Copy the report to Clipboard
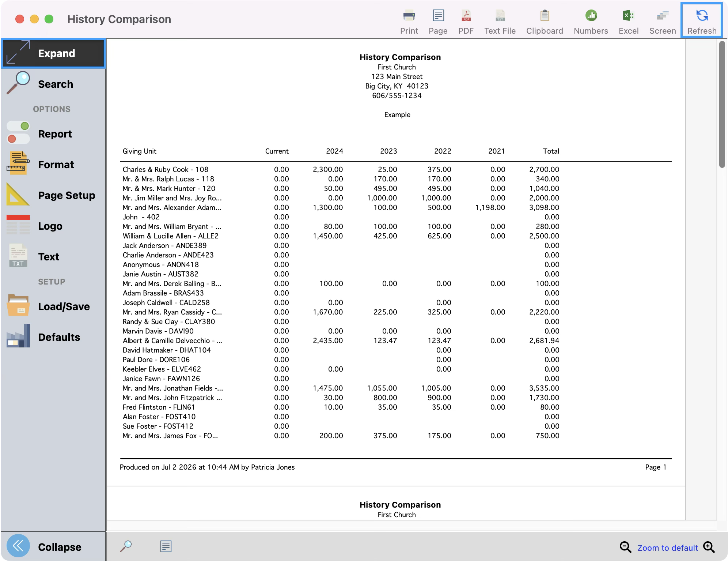 click(x=545, y=22)
